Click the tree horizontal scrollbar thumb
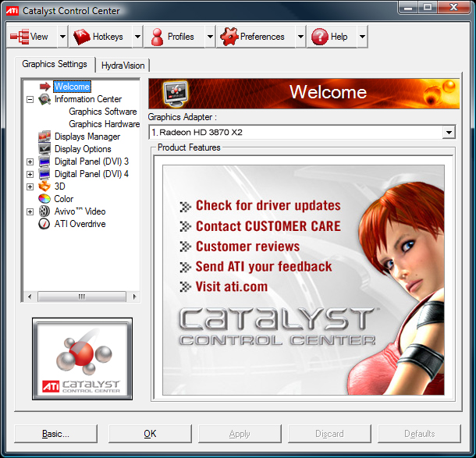476x458 pixels. click(x=82, y=296)
